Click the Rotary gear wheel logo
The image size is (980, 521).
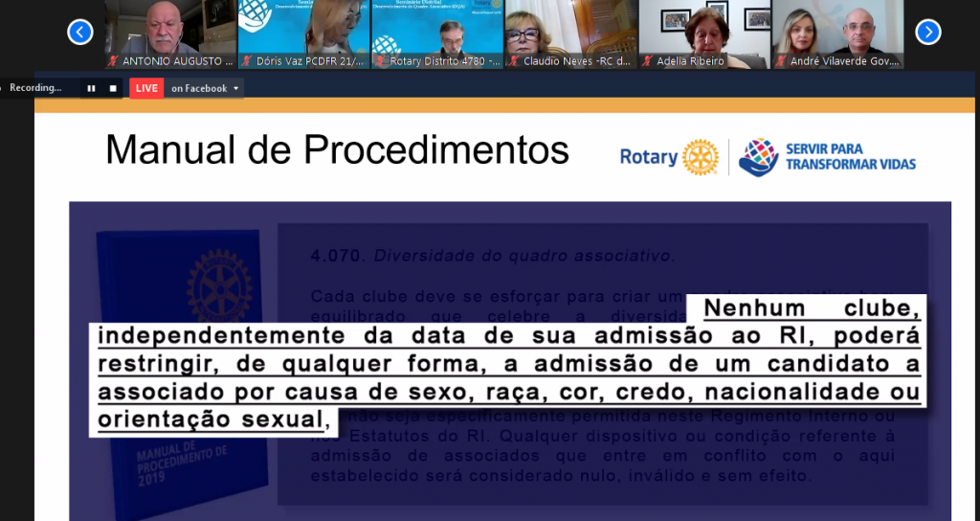(701, 157)
